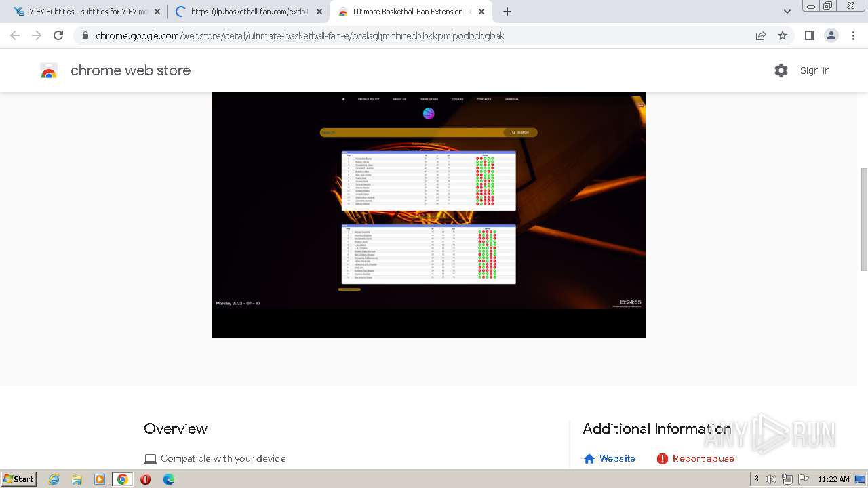Click the address bar URL
The image size is (868, 488).
(x=300, y=36)
